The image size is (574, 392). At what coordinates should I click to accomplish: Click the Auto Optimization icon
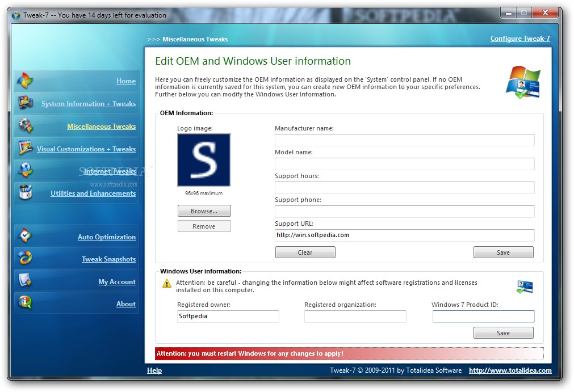coord(25,236)
